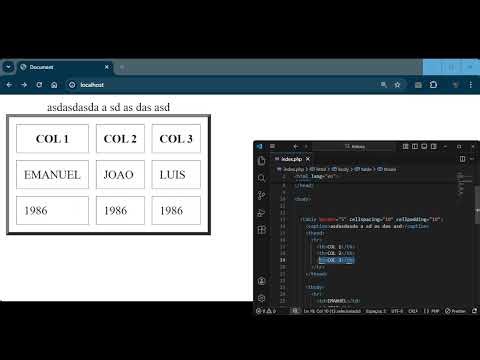Open the VS Code Manage gear icon

(262, 298)
